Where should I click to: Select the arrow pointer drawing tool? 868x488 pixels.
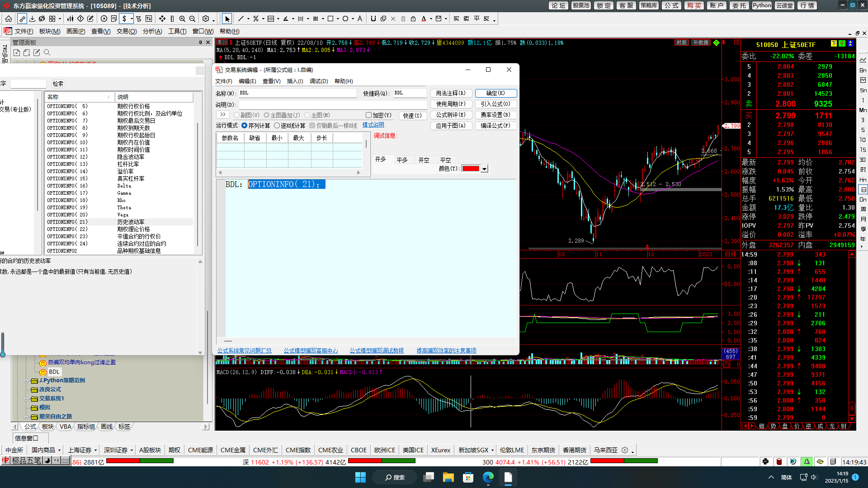(227, 19)
